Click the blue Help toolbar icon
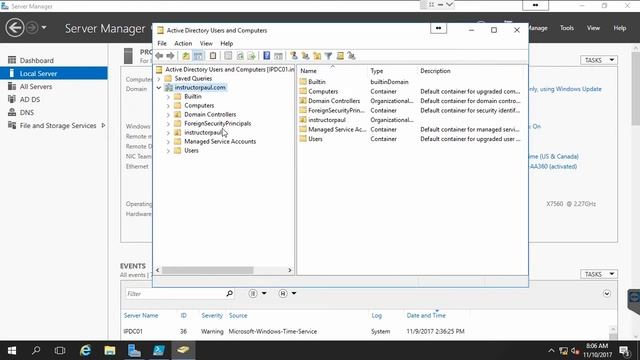640x360 pixels. 267,56
